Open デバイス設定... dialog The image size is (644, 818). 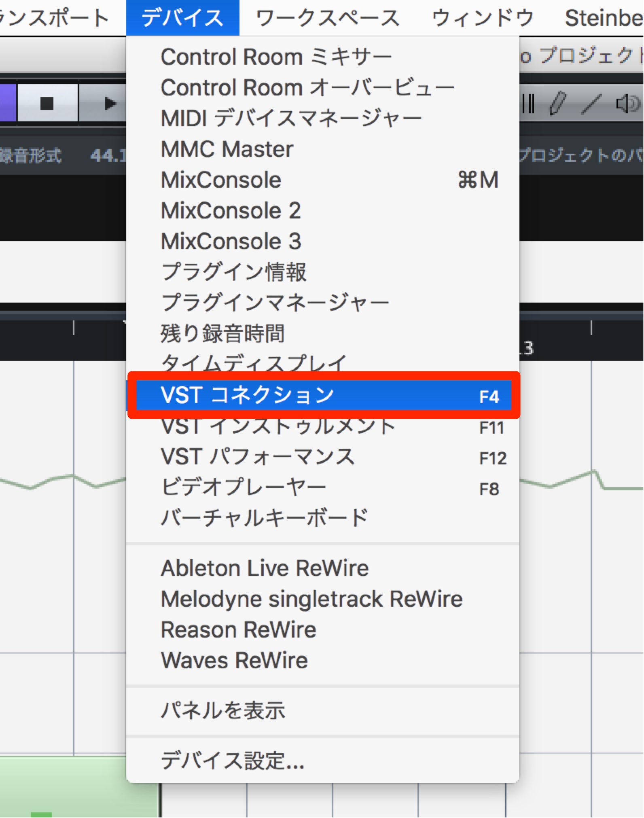coord(322,761)
